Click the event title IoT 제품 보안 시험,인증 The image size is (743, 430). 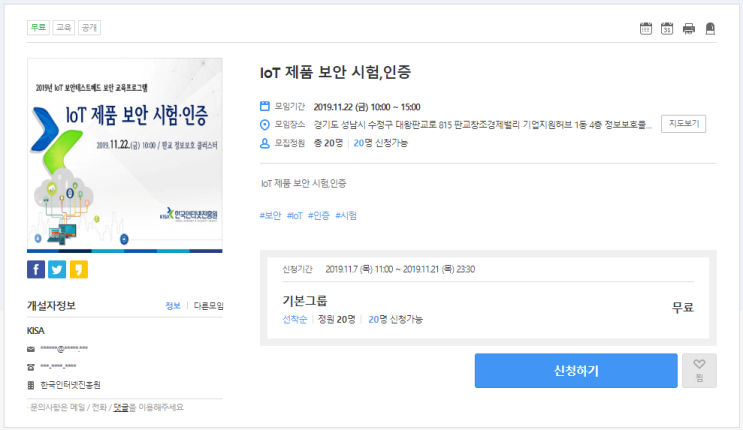[335, 72]
